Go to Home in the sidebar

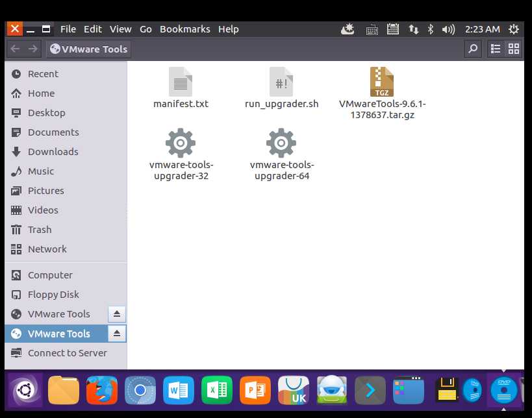[x=66, y=93]
